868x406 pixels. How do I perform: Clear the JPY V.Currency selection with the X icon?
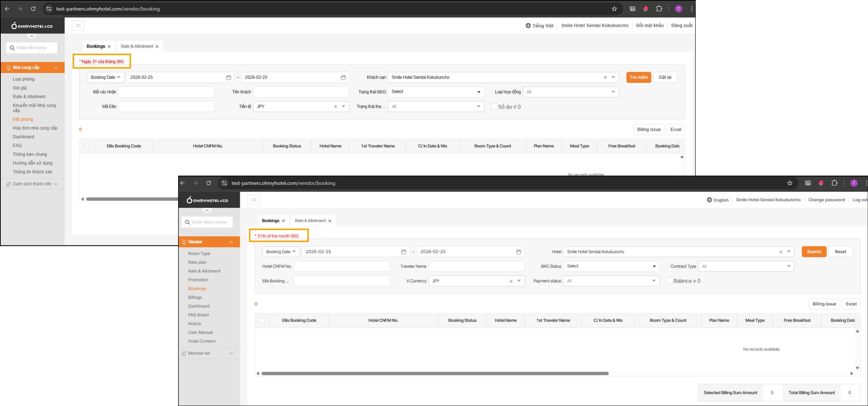pos(511,281)
